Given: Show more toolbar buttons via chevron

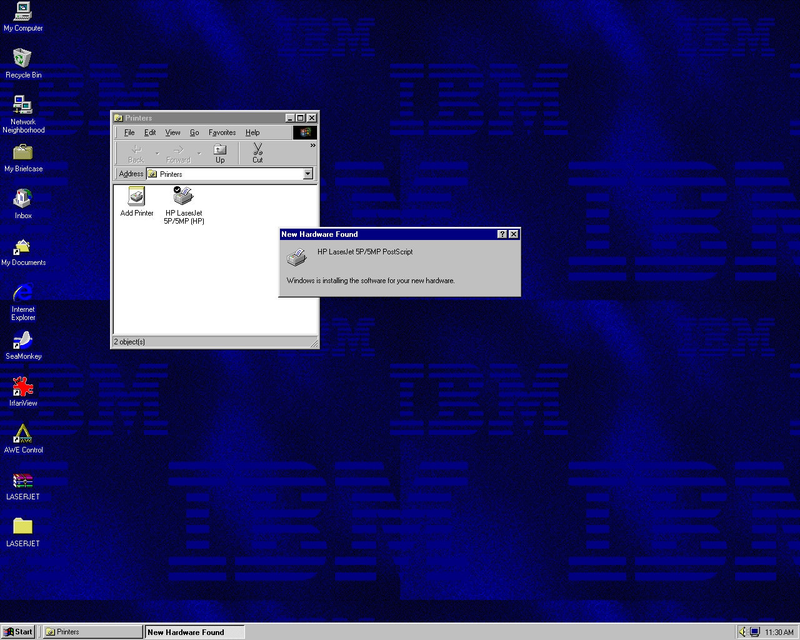Looking at the screenshot, I should (x=313, y=145).
